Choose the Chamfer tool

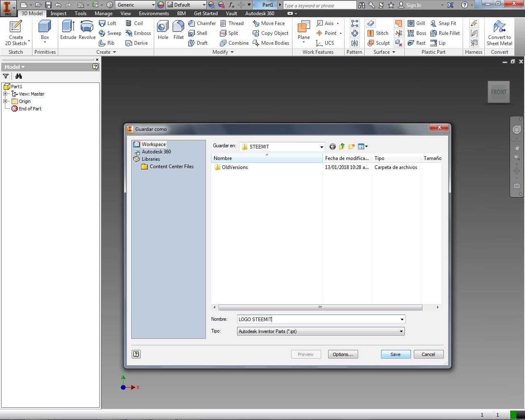click(202, 23)
